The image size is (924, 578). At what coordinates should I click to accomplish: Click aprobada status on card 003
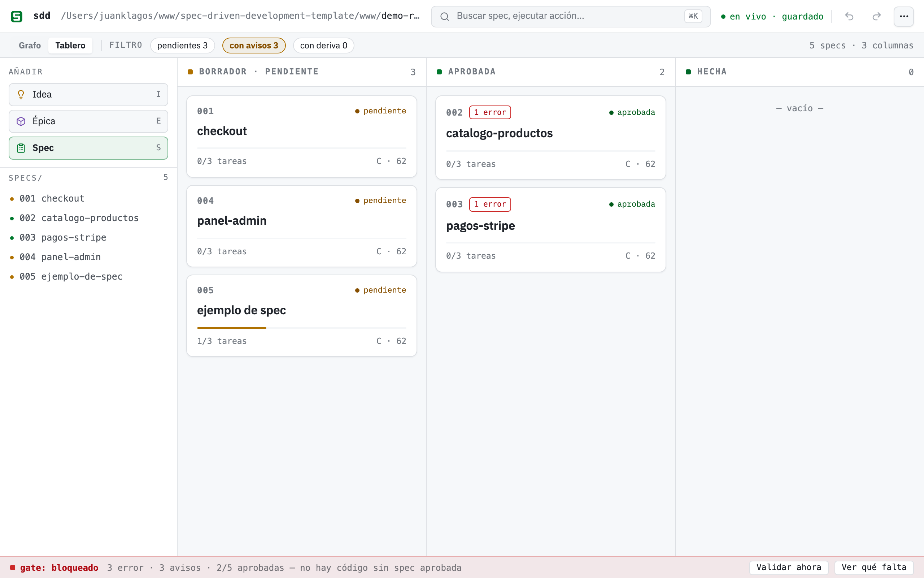pos(632,204)
